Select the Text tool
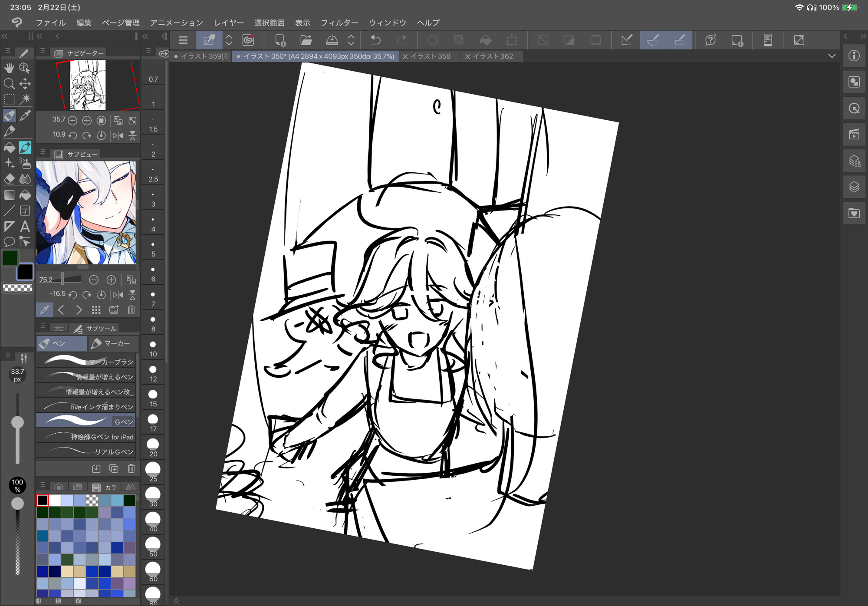Screen dimensions: 868x606 25,226
